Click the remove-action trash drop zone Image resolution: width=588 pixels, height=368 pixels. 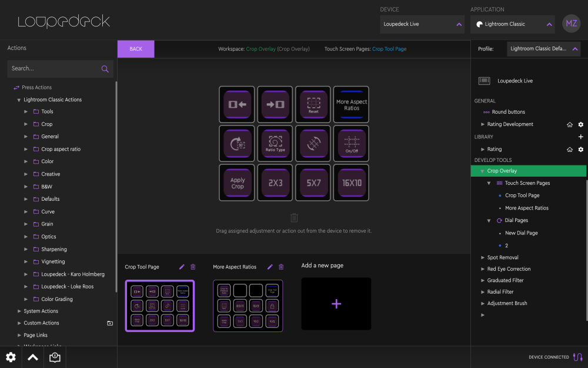294,218
